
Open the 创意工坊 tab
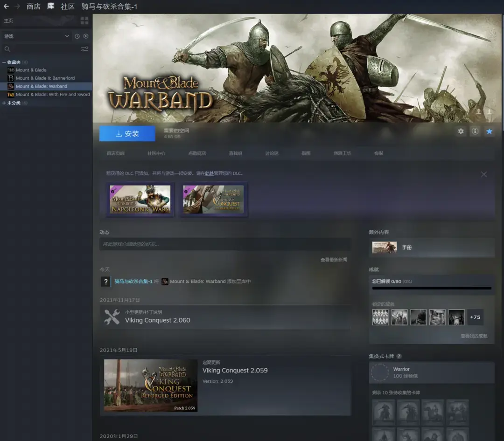[x=343, y=153]
